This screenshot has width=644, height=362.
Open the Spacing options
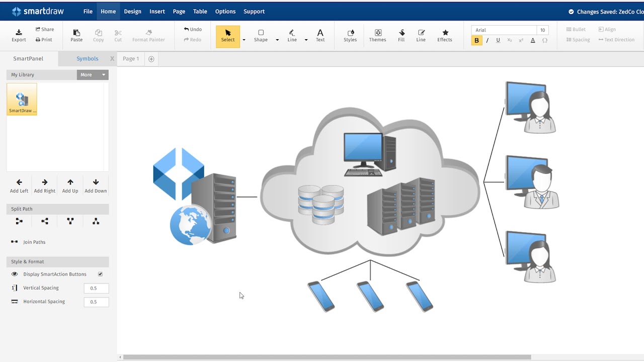[x=578, y=40]
